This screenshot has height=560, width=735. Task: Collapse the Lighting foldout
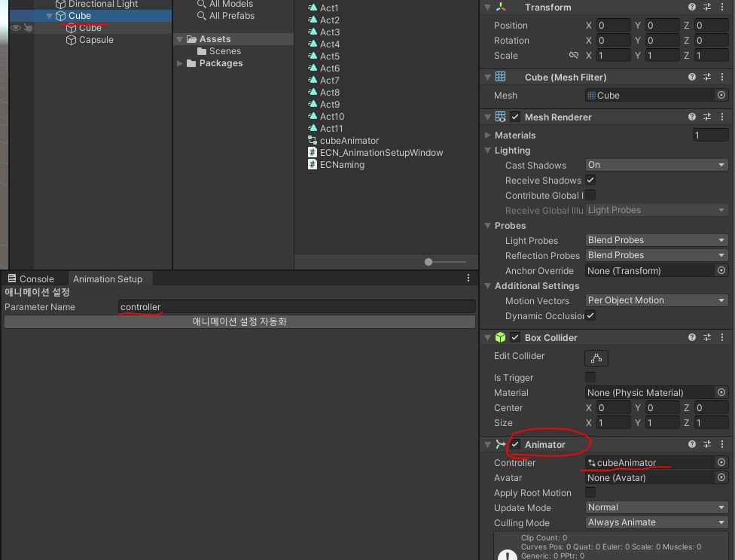click(487, 150)
